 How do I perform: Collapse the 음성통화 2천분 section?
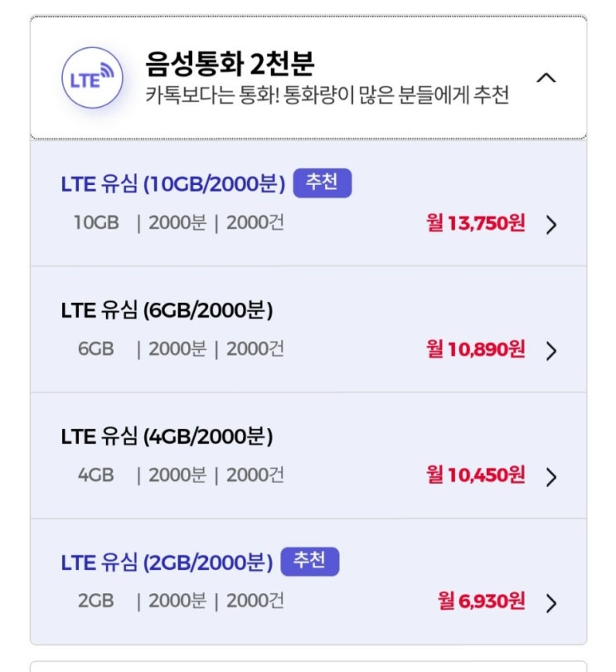(546, 78)
